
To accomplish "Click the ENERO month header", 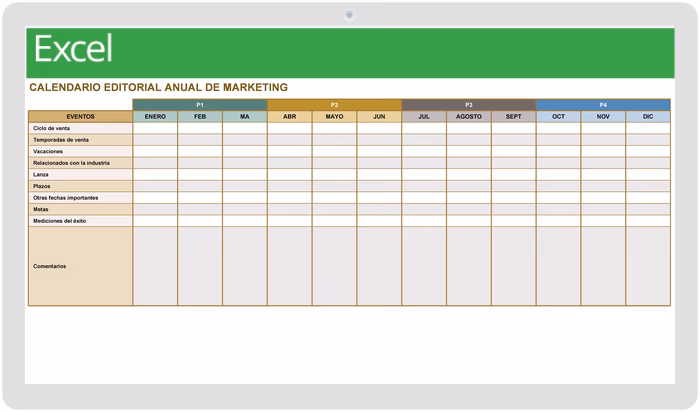I will tap(155, 117).
